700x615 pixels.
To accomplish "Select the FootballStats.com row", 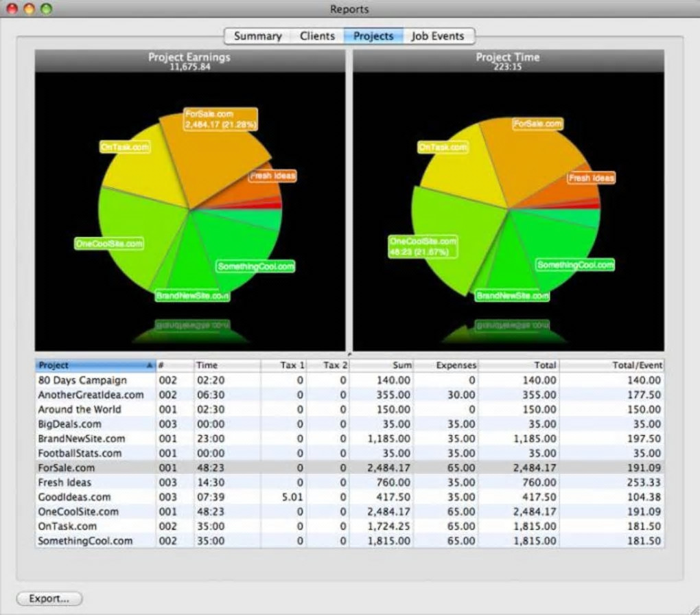I will pyautogui.click(x=349, y=453).
